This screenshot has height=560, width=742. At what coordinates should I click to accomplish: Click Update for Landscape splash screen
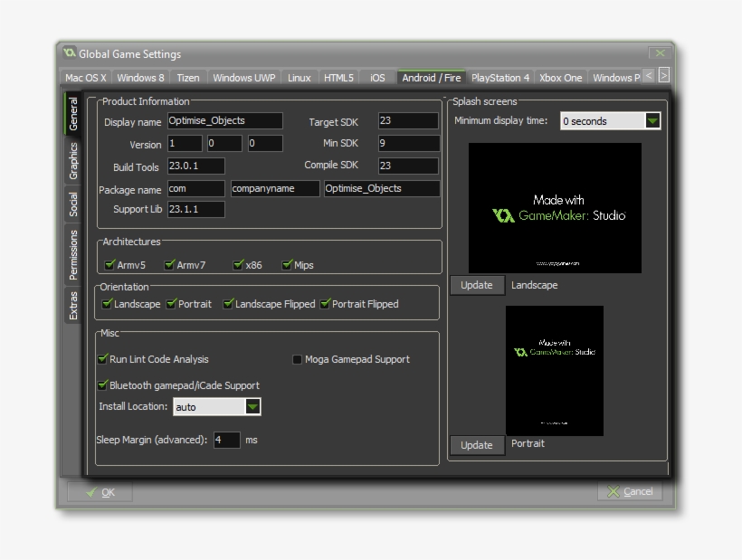477,285
